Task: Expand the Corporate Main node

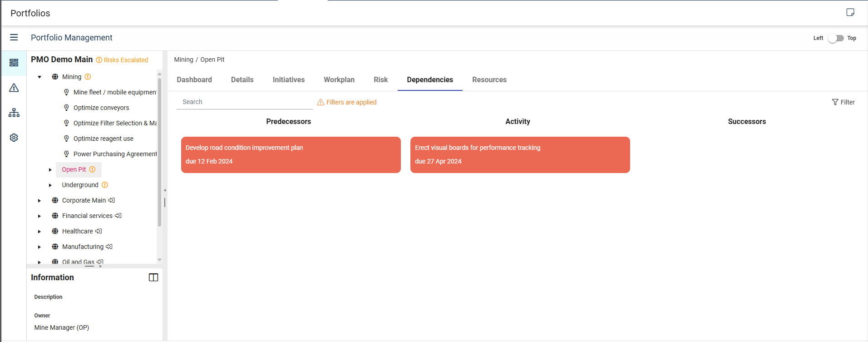Action: tap(39, 200)
